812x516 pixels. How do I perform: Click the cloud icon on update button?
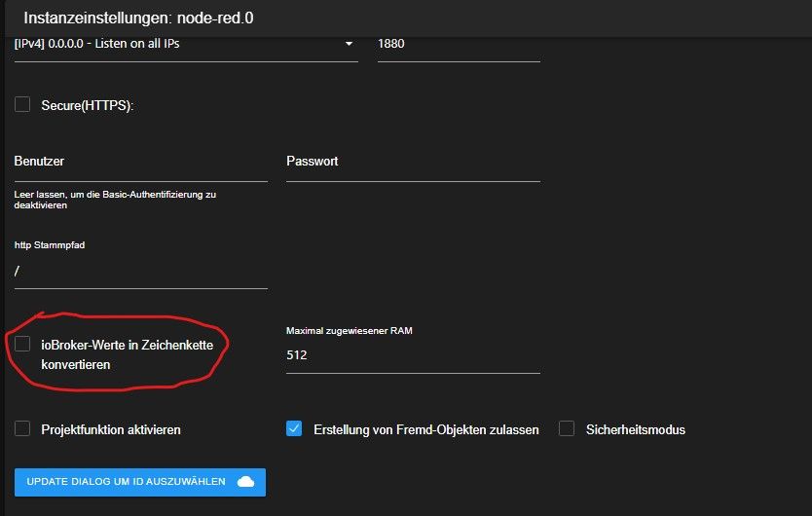[246, 482]
